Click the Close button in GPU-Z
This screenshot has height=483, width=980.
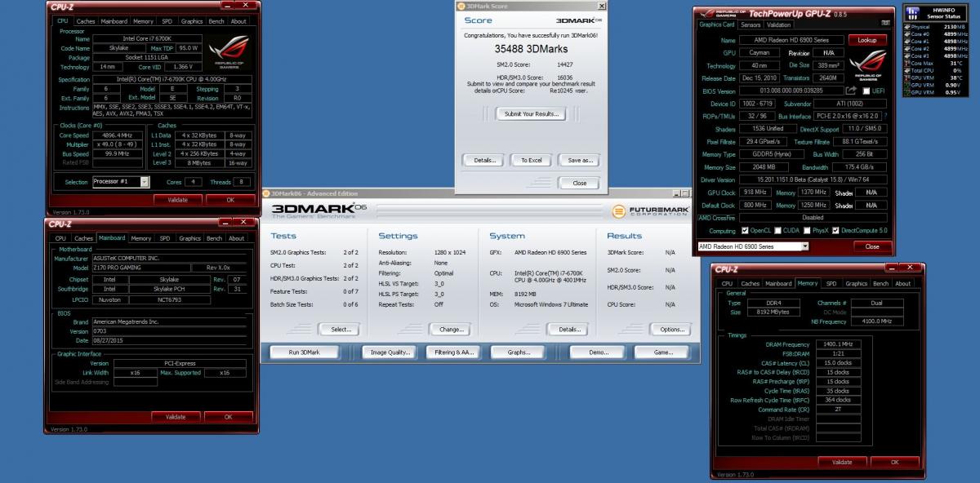tap(871, 246)
